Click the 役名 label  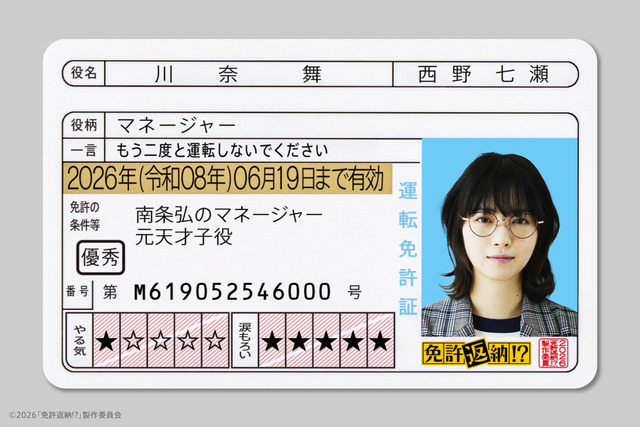coord(84,73)
